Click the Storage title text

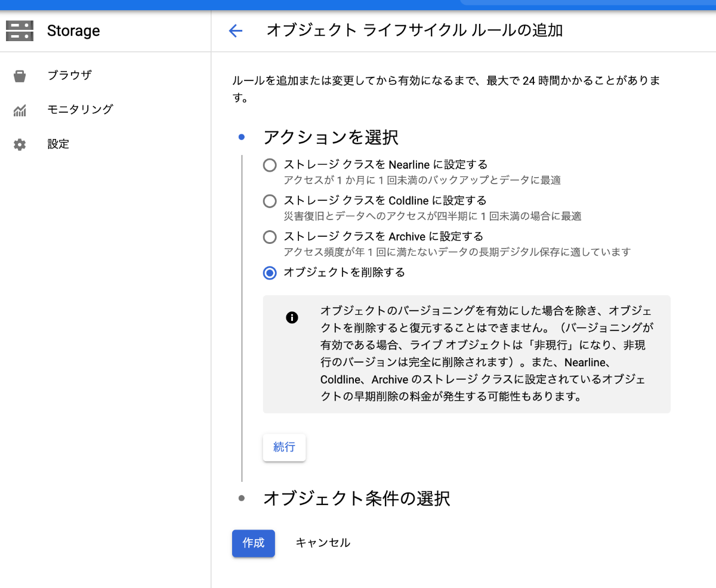[x=73, y=31]
